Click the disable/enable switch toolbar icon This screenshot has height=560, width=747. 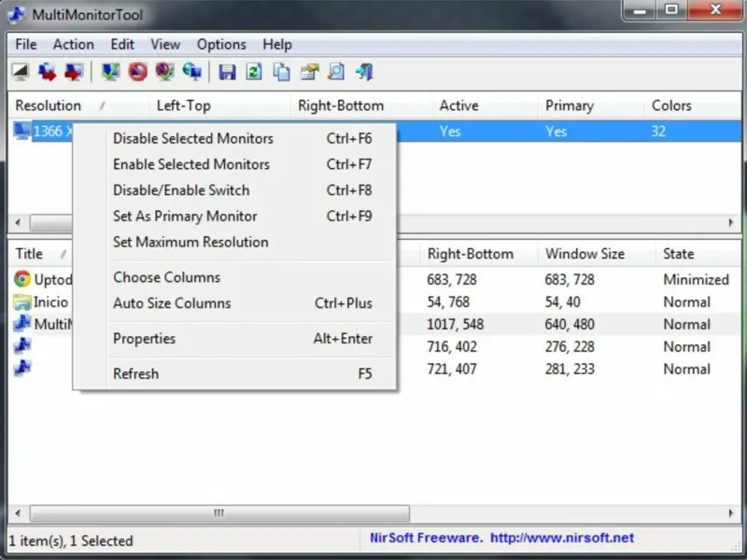tap(164, 72)
